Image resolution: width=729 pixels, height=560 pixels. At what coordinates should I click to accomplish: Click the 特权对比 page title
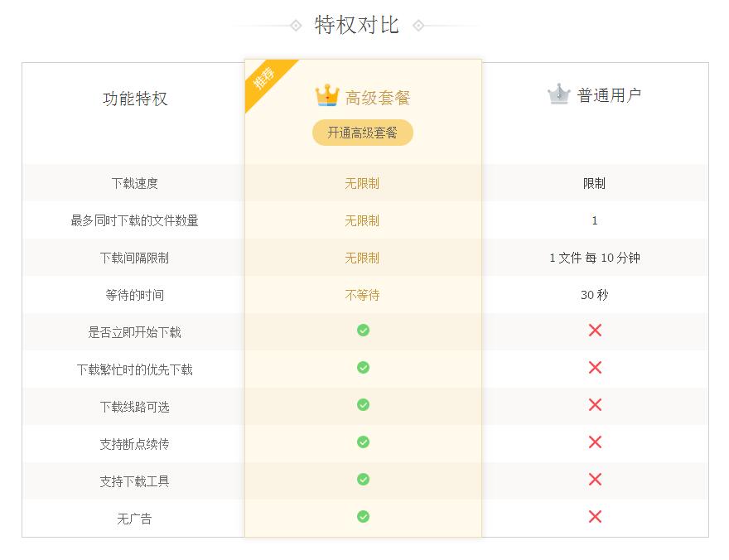pos(357,25)
